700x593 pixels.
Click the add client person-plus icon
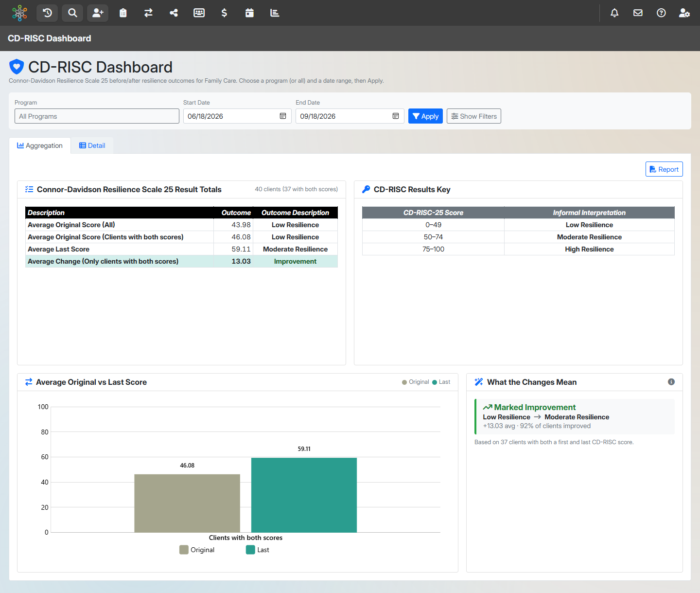(98, 13)
